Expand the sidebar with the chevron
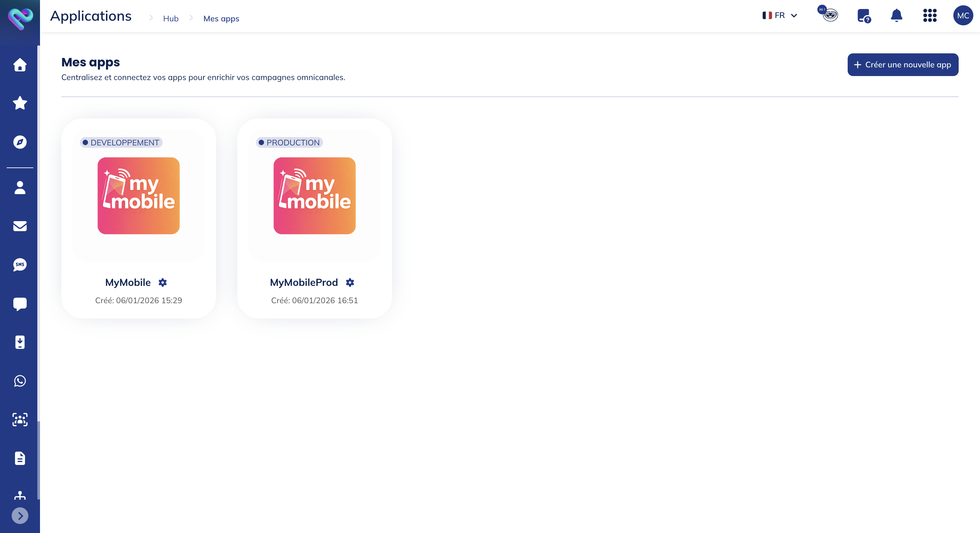 pyautogui.click(x=19, y=516)
